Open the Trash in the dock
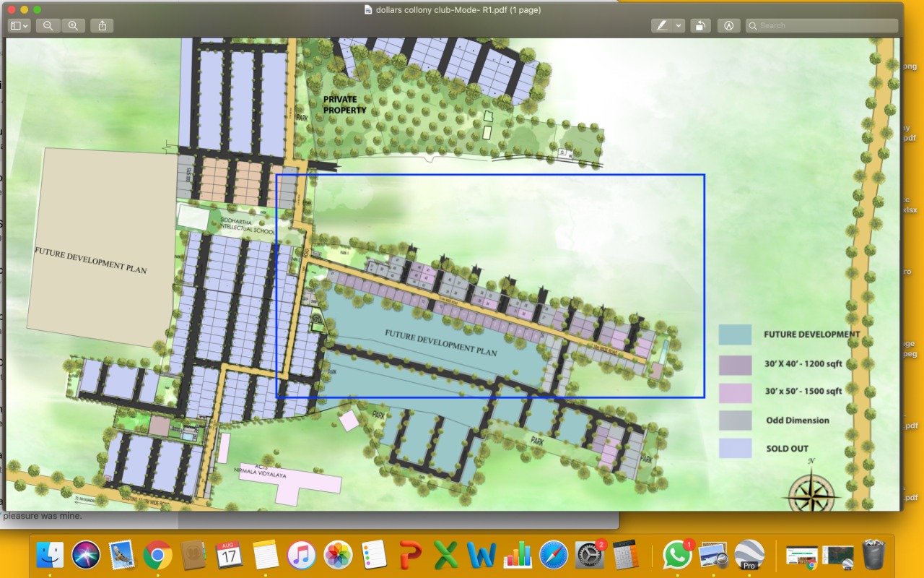This screenshot has width=924, height=578. (x=873, y=555)
